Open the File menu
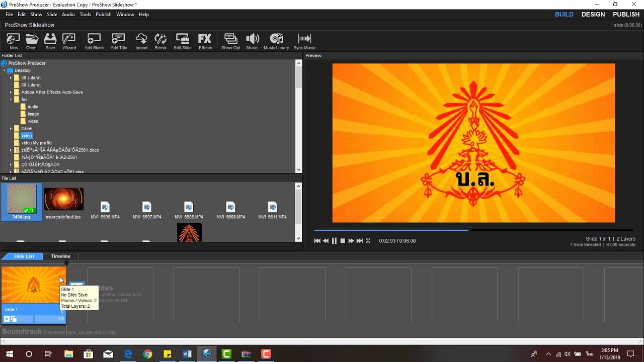The width and height of the screenshot is (644, 362). tap(9, 15)
